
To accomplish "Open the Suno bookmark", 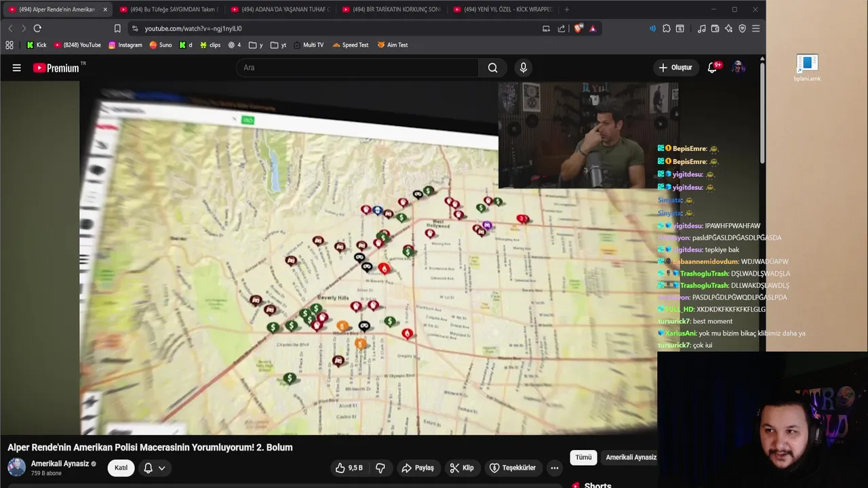I will (161, 45).
